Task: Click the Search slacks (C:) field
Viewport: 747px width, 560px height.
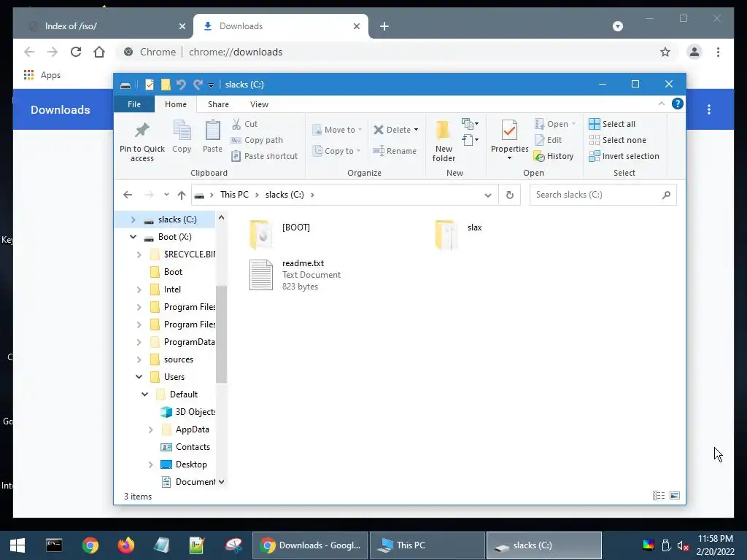Action: coord(603,195)
